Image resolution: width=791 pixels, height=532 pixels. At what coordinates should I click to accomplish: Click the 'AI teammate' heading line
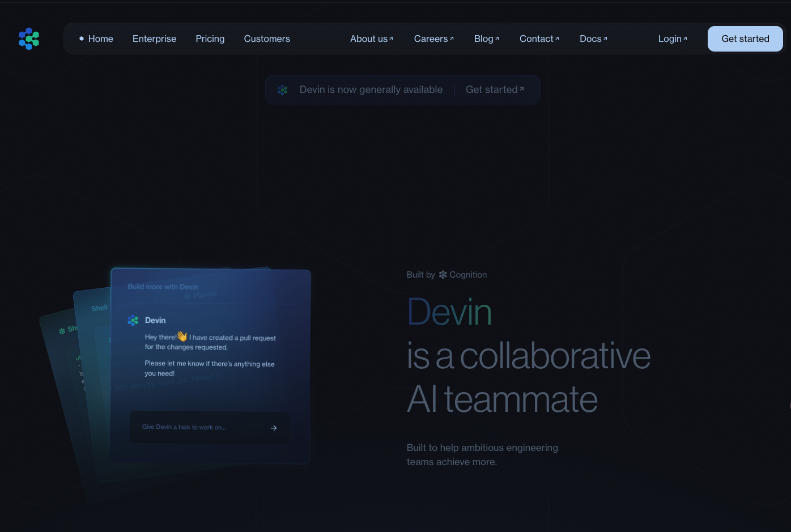click(x=502, y=399)
